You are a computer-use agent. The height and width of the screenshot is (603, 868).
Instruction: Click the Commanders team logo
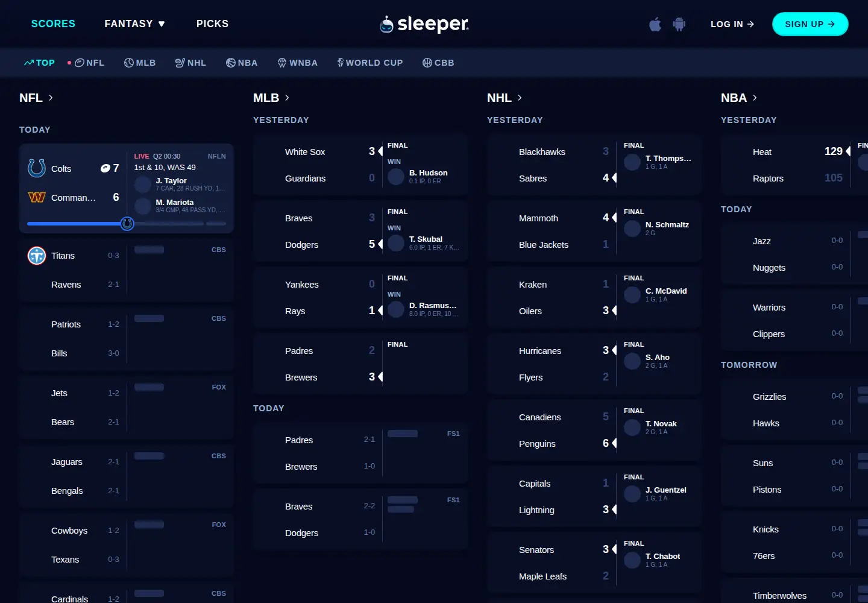(37, 197)
